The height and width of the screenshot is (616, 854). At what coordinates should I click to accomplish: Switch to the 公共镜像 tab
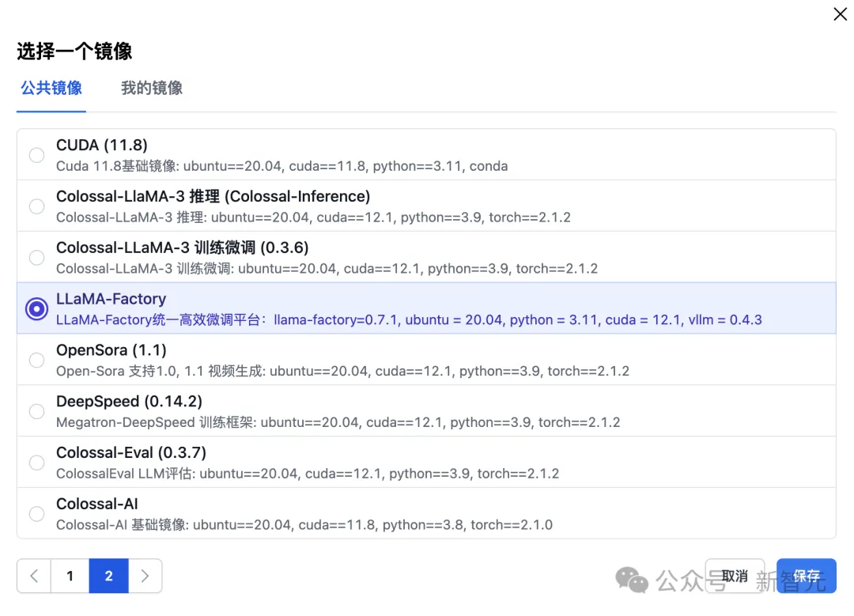[51, 88]
